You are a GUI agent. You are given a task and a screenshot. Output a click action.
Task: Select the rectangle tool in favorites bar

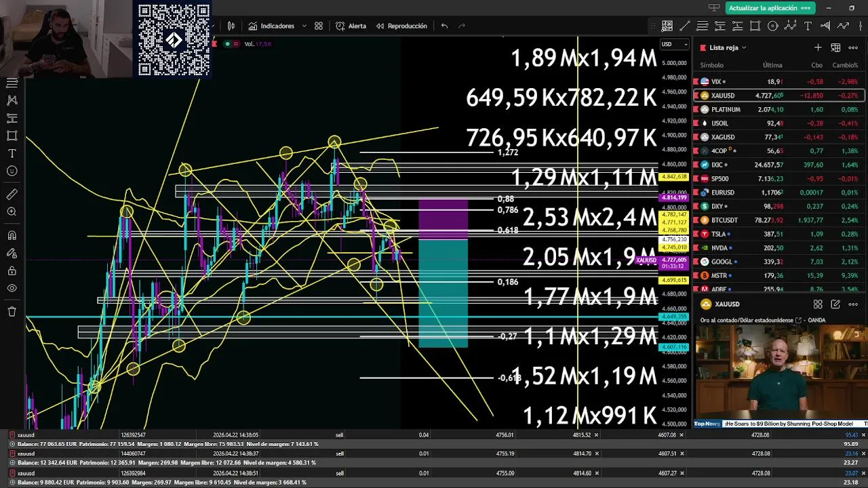(755, 26)
